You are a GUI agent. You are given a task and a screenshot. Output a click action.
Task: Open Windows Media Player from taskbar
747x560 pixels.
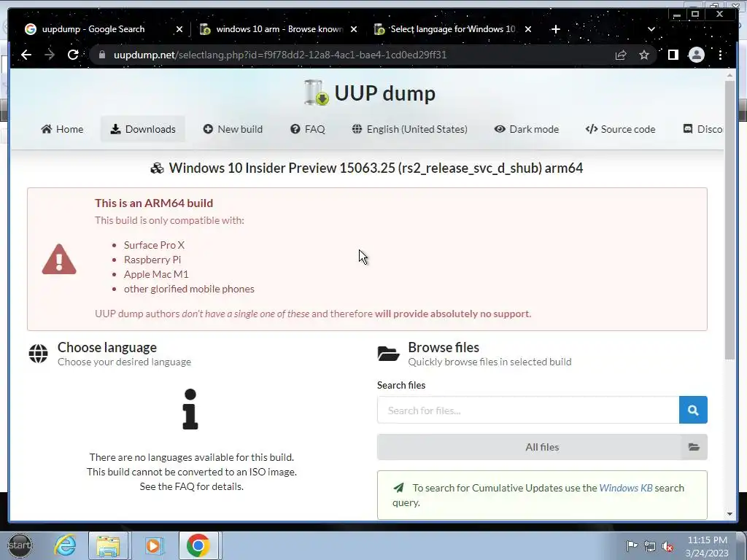pyautogui.click(x=153, y=545)
